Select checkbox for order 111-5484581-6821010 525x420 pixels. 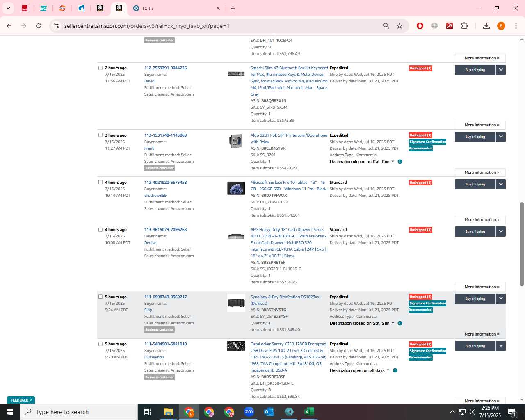[100, 344]
